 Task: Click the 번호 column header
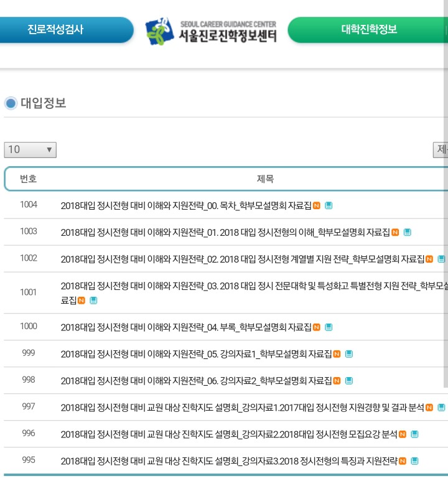[x=28, y=179]
